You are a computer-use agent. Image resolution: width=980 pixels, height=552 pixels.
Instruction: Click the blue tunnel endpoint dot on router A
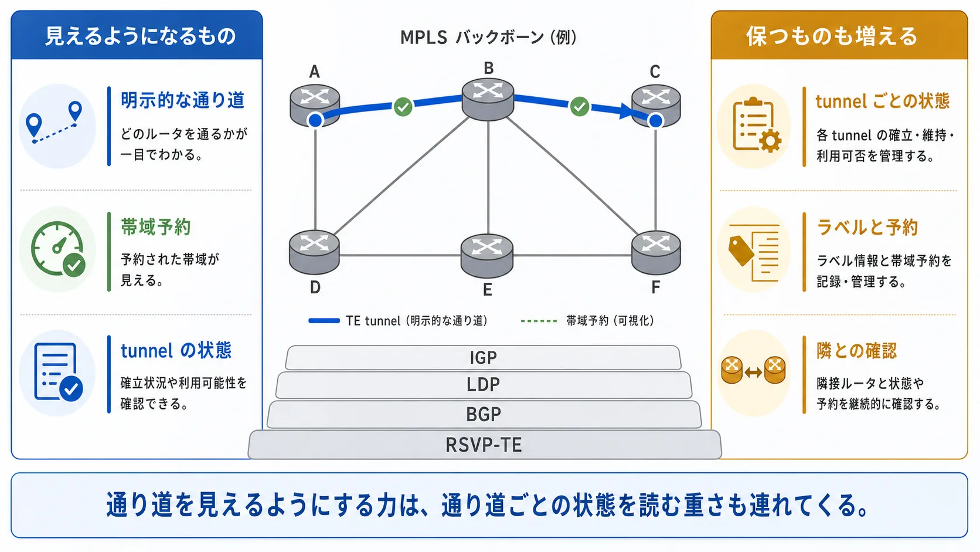[x=315, y=120]
